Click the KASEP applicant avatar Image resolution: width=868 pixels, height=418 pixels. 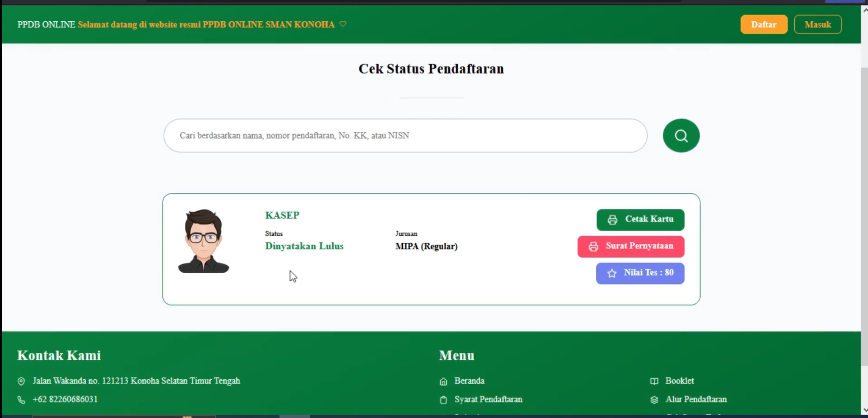click(204, 241)
